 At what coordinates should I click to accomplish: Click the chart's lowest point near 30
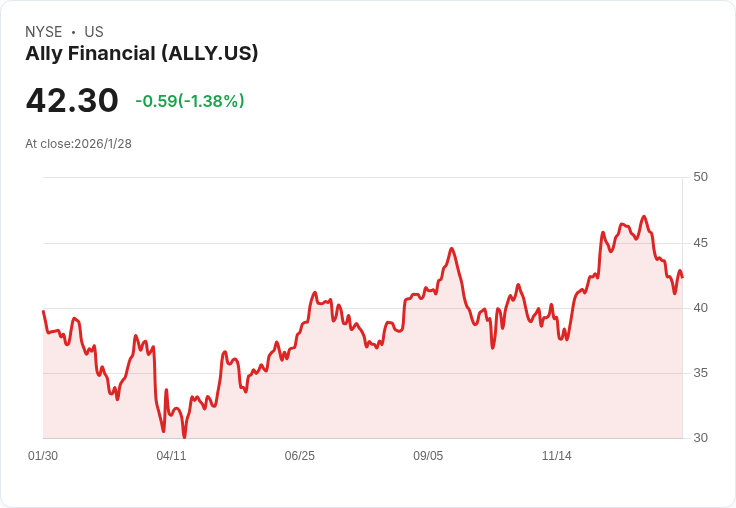(x=184, y=437)
